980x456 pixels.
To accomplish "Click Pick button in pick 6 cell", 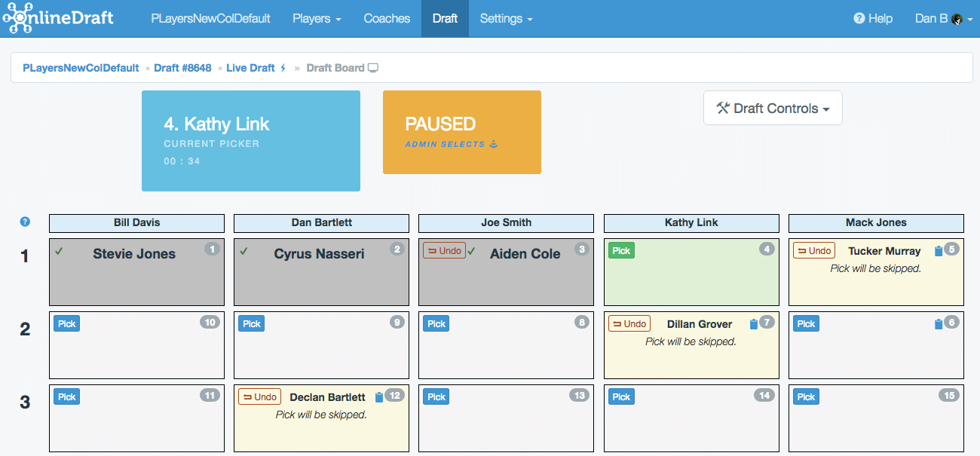I will pos(806,324).
